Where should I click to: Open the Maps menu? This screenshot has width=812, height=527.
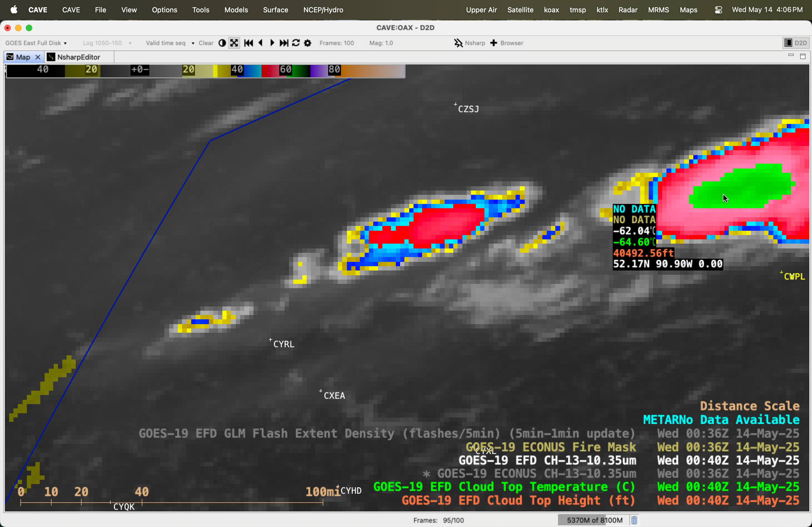point(688,10)
